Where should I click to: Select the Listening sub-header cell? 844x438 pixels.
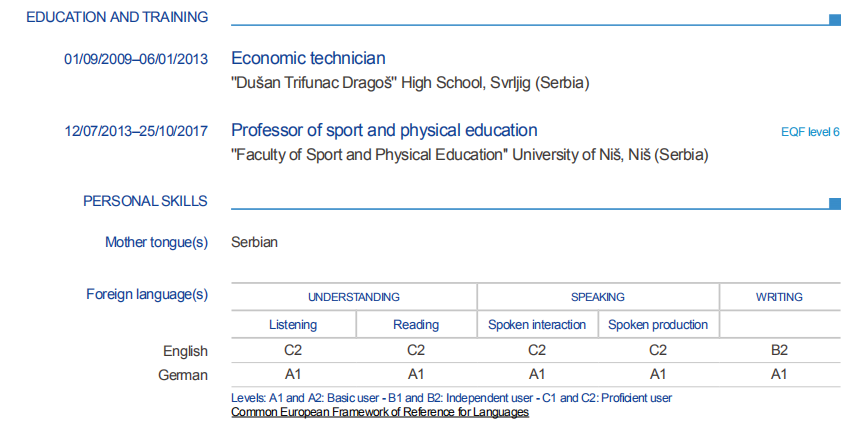point(293,325)
